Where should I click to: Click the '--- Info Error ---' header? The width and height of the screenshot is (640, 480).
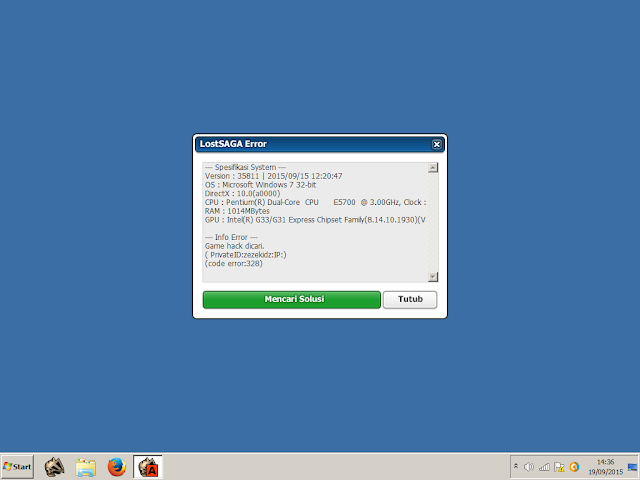(x=231, y=238)
